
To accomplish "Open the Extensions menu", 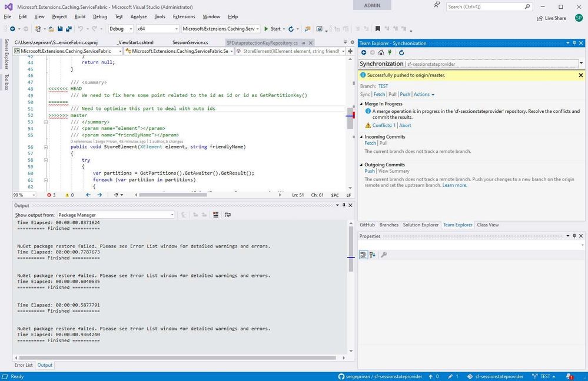I will (184, 16).
